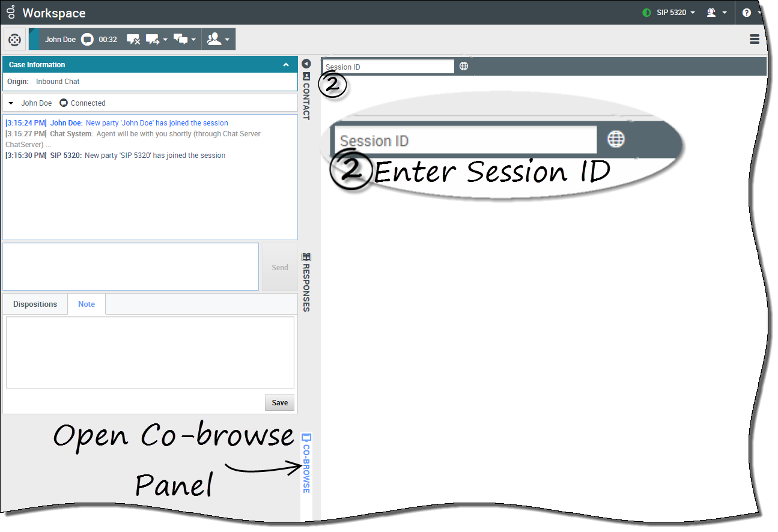Open dropdown arrow beside the headset icon

(725, 13)
